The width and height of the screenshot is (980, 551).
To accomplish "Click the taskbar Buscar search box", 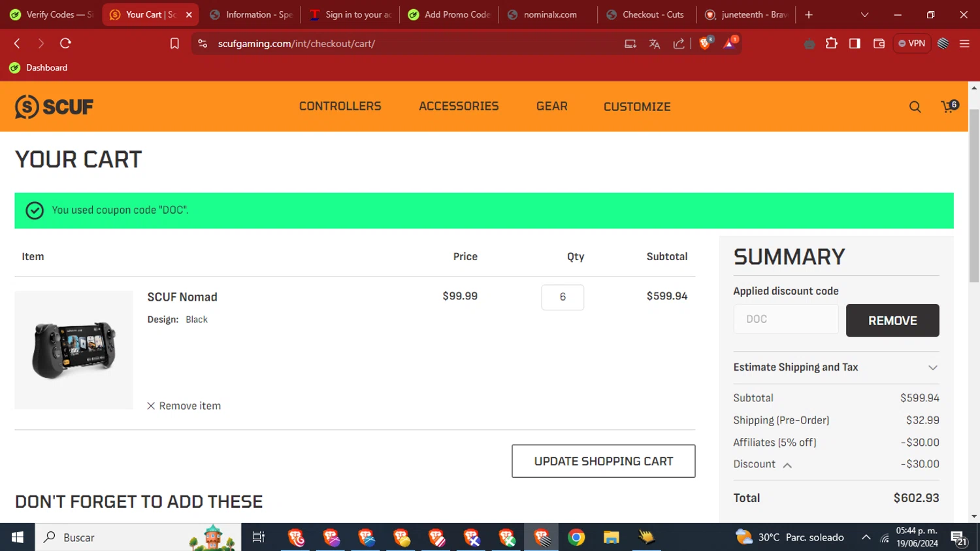I will pos(138,537).
